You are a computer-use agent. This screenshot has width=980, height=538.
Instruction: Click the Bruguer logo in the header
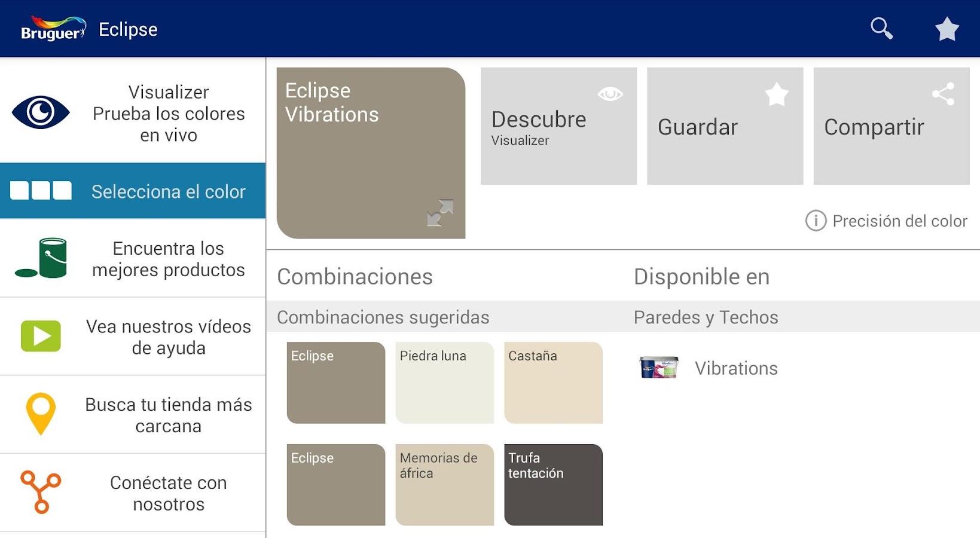point(51,28)
